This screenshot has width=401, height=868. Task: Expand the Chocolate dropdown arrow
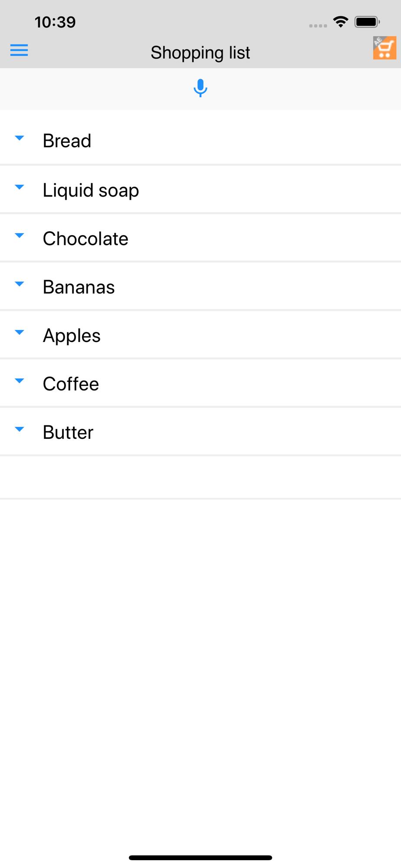19,236
